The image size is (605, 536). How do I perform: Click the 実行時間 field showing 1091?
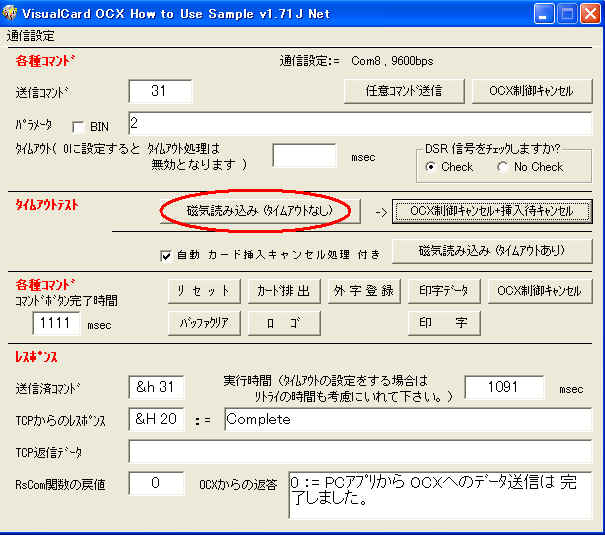click(505, 387)
